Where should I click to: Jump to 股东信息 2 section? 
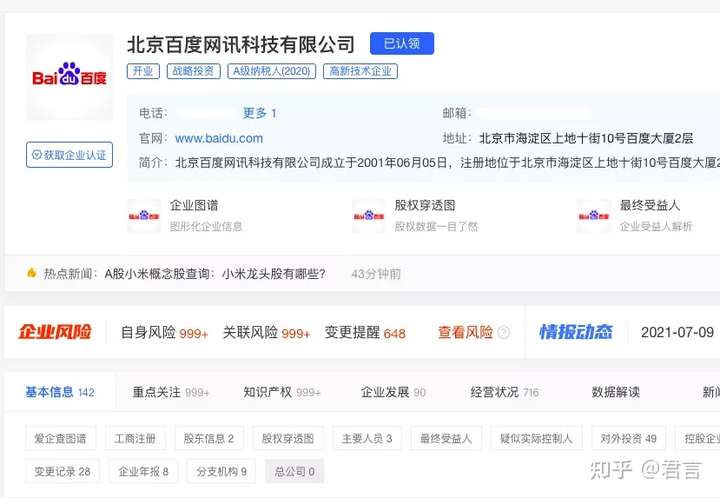(209, 438)
